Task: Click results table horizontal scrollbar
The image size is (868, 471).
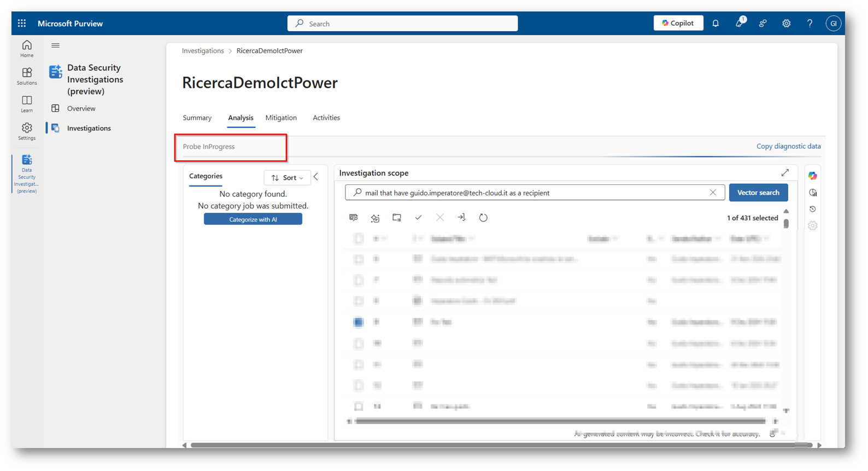Action: (560, 421)
